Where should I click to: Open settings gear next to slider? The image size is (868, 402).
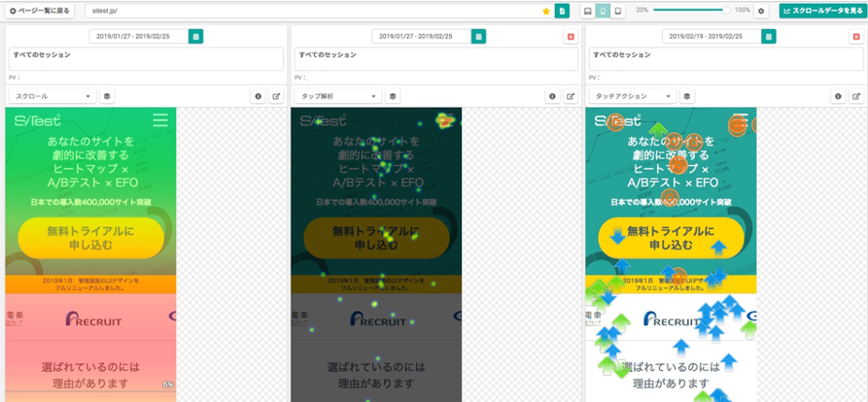pyautogui.click(x=761, y=11)
